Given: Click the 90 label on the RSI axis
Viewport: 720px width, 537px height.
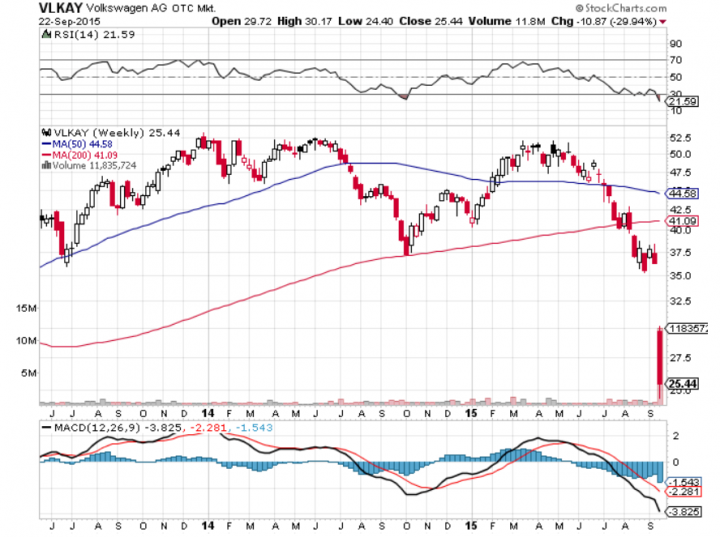Looking at the screenshot, I should [675, 44].
